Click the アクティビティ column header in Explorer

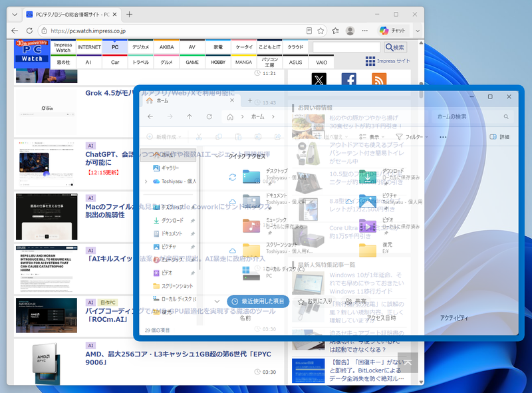coord(454,318)
